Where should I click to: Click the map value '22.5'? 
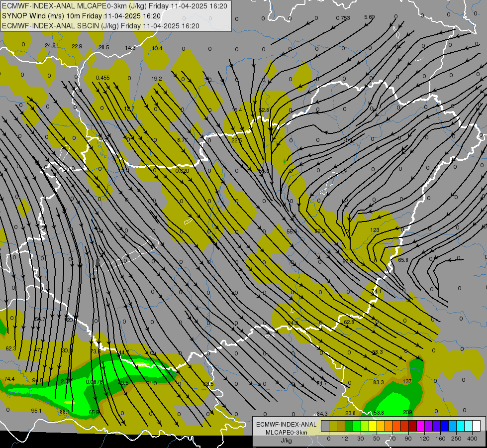pyautogui.click(x=237, y=140)
